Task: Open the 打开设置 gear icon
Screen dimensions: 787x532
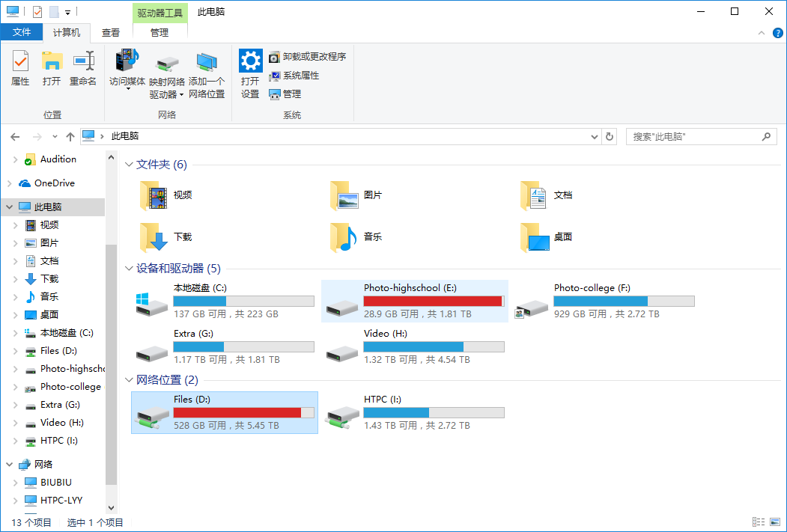Action: (250, 61)
